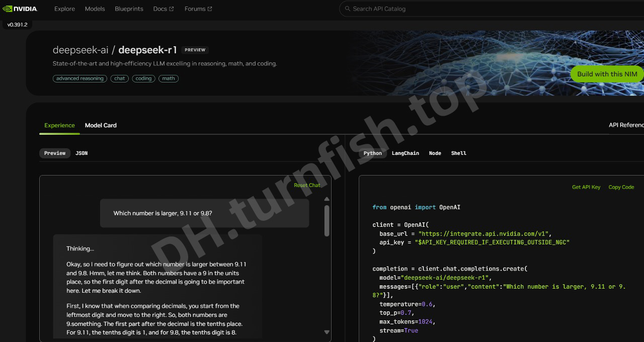Viewport: 644px width, 342px height.
Task: Open the Models menu item
Action: [95, 9]
